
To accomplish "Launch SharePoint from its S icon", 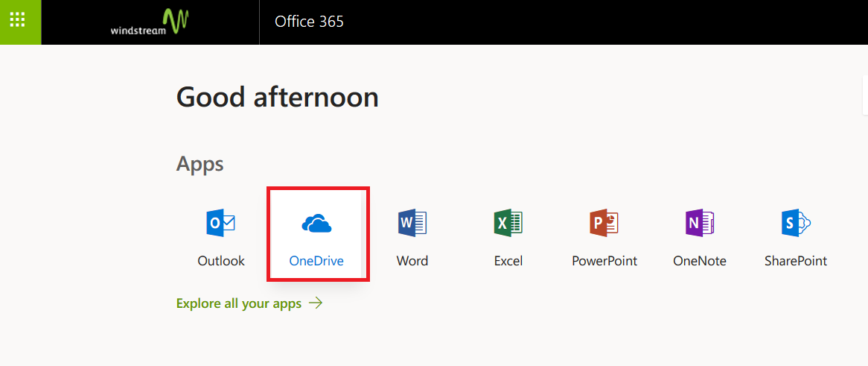I will coord(796,224).
